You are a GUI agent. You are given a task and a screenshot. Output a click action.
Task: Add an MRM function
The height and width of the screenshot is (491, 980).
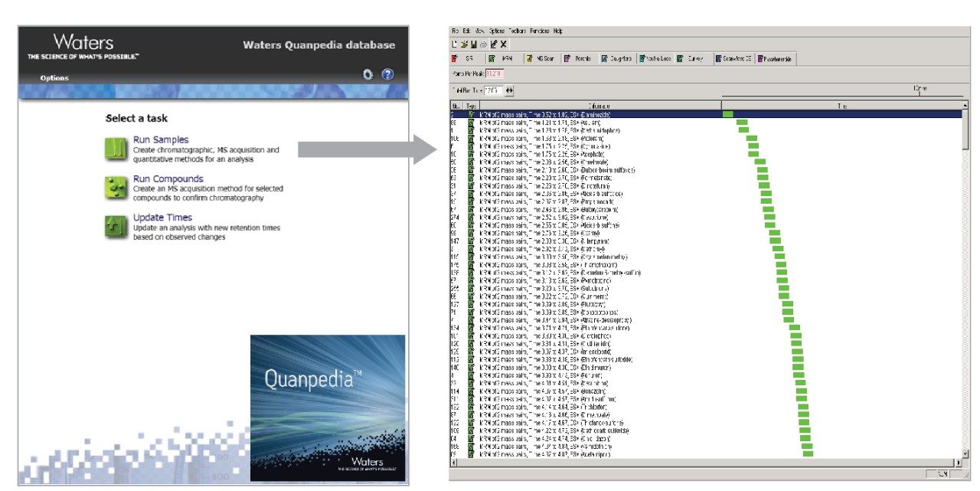(x=505, y=58)
